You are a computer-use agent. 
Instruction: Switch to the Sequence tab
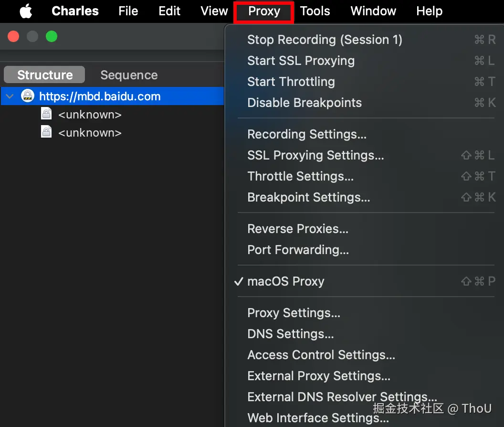129,75
